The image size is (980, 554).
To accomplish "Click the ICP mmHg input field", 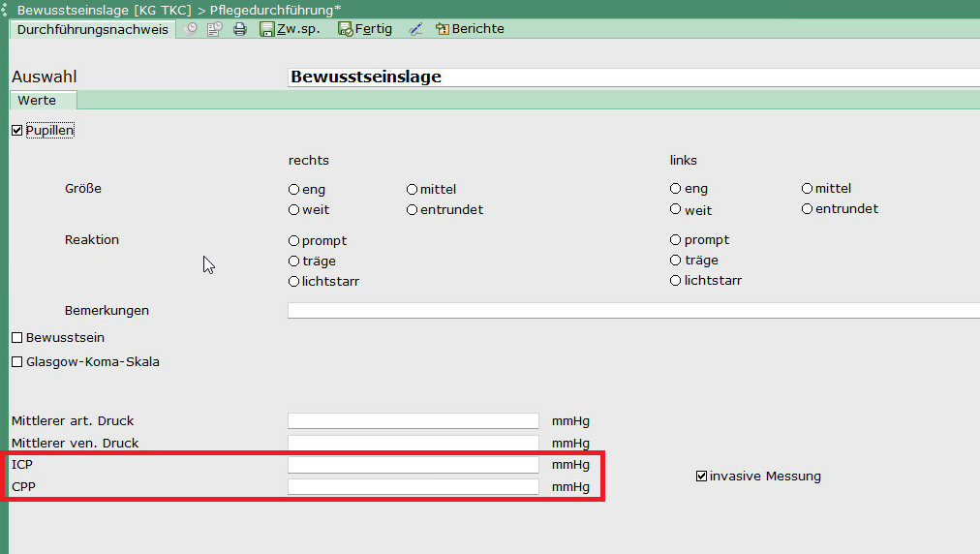I will click(x=413, y=465).
